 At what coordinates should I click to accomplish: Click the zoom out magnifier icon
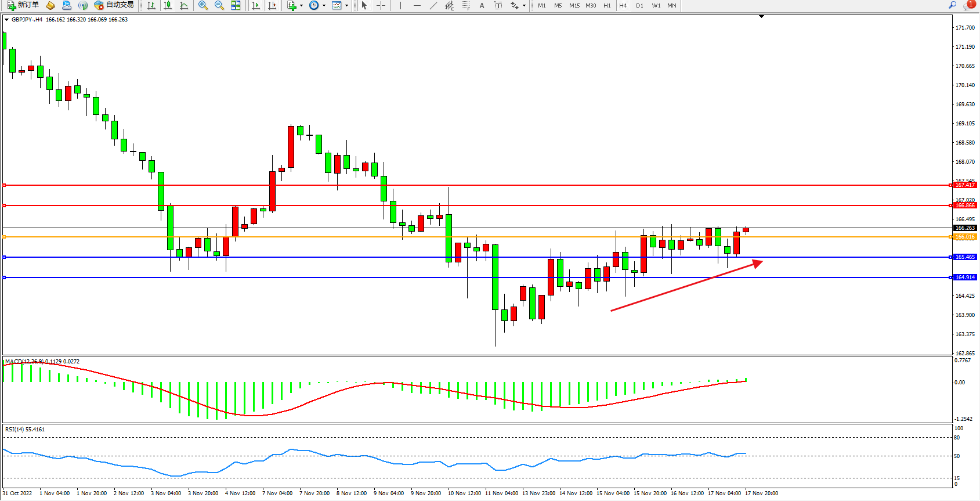[219, 5]
